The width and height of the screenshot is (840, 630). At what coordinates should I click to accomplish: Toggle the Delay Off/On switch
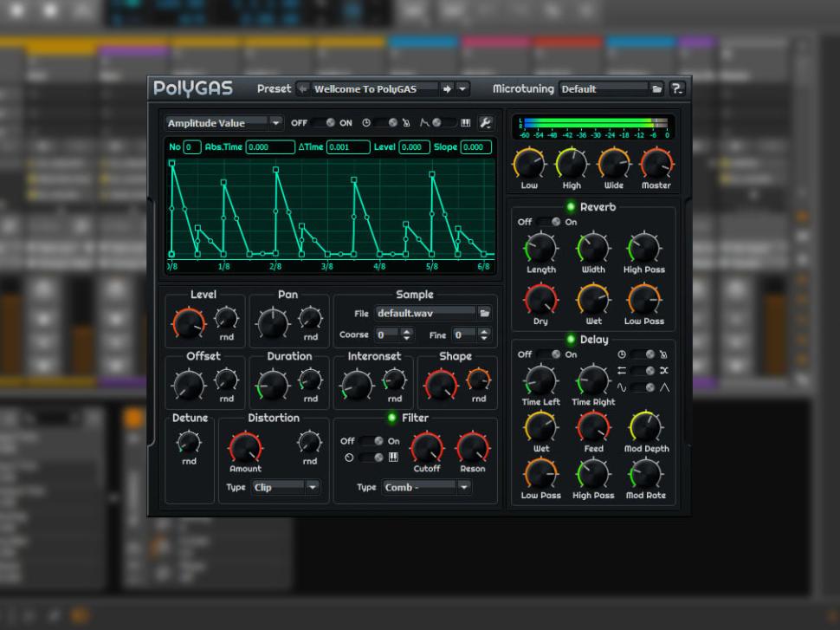[x=549, y=354]
